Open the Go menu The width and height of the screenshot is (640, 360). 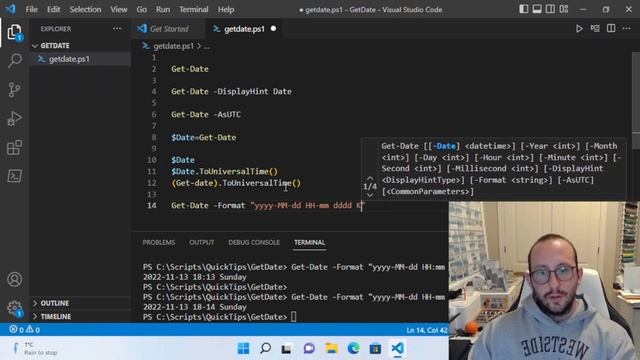[142, 9]
